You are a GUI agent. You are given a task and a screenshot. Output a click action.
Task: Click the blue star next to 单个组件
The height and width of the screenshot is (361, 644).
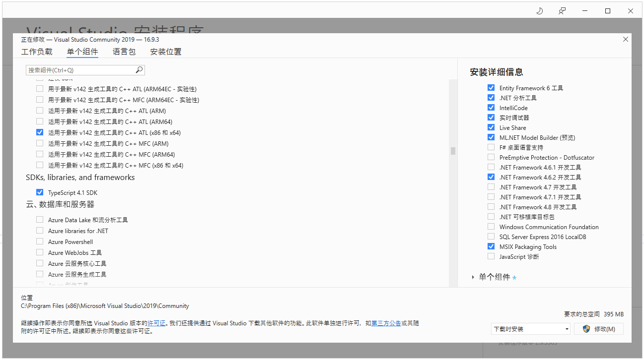[x=514, y=278]
